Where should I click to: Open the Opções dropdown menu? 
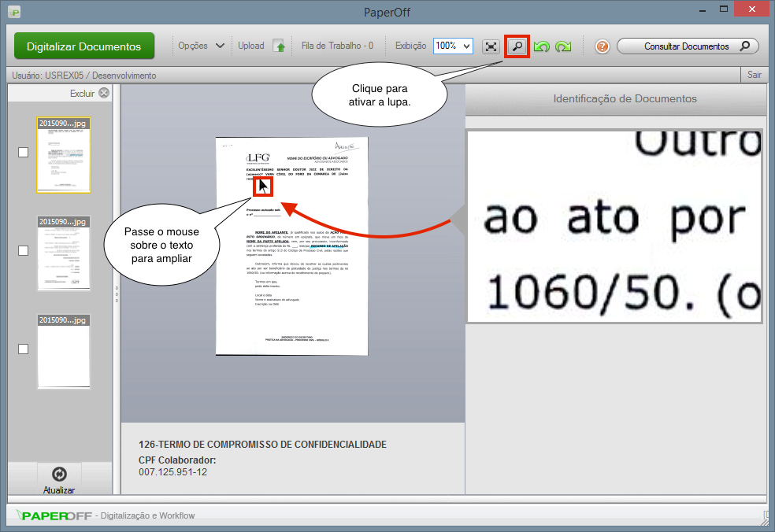(x=201, y=46)
